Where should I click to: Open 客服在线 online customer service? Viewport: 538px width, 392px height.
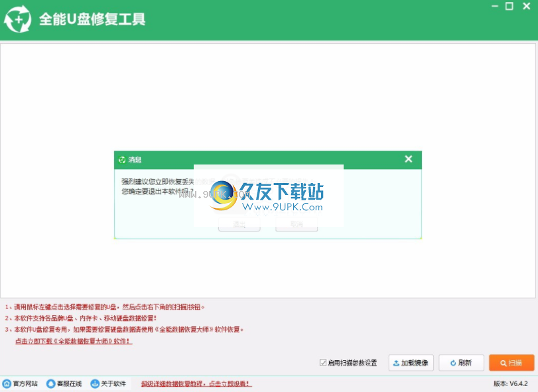64,383
